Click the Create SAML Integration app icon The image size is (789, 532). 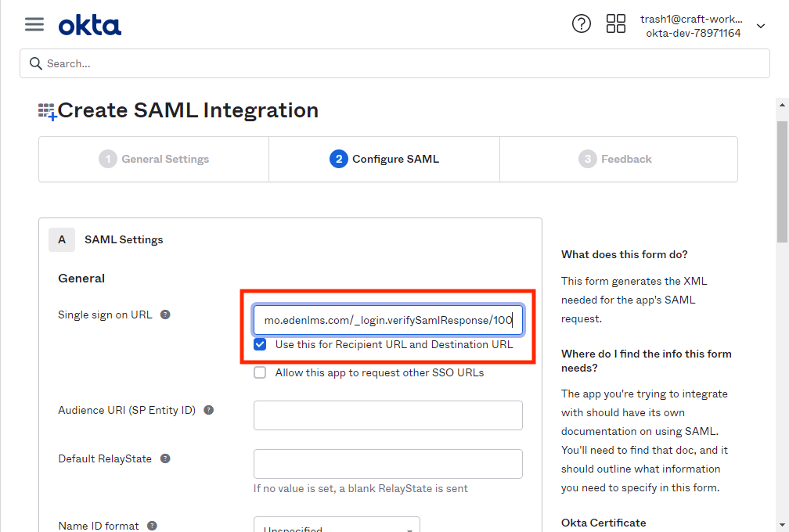47,111
